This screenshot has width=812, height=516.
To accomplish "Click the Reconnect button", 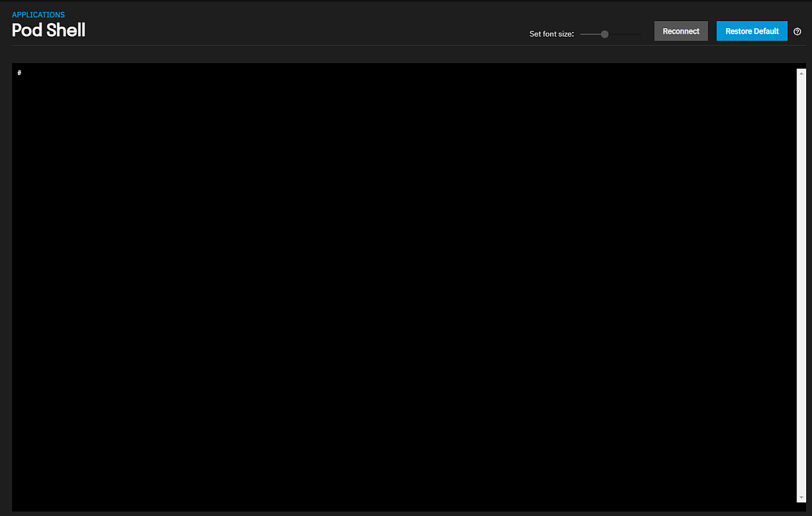I will tap(681, 31).
